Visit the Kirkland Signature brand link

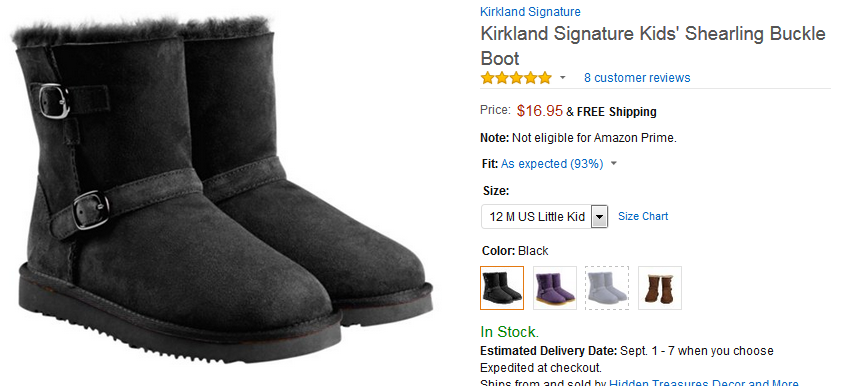click(530, 12)
